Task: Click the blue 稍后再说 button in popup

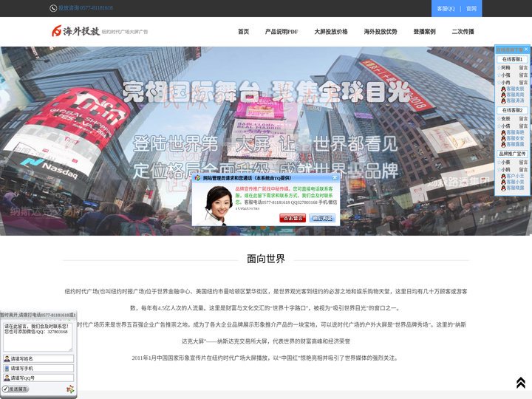Action: coord(322,218)
